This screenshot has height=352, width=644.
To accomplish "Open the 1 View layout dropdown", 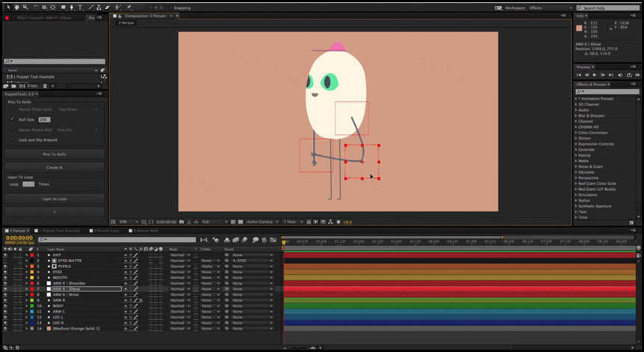I will (x=293, y=222).
